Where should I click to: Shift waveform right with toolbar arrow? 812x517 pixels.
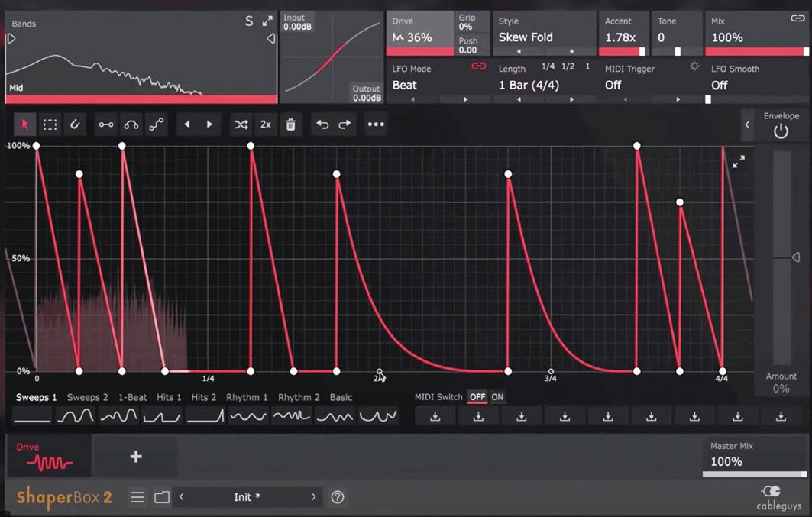209,124
